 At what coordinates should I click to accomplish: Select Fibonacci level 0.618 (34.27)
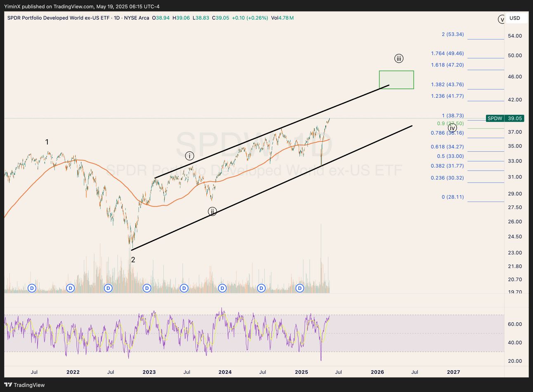click(447, 147)
